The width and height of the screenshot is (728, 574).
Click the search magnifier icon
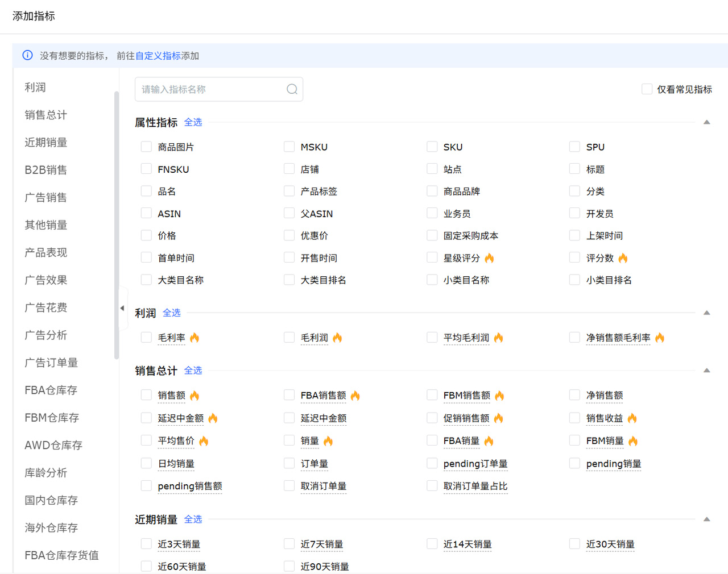(292, 89)
